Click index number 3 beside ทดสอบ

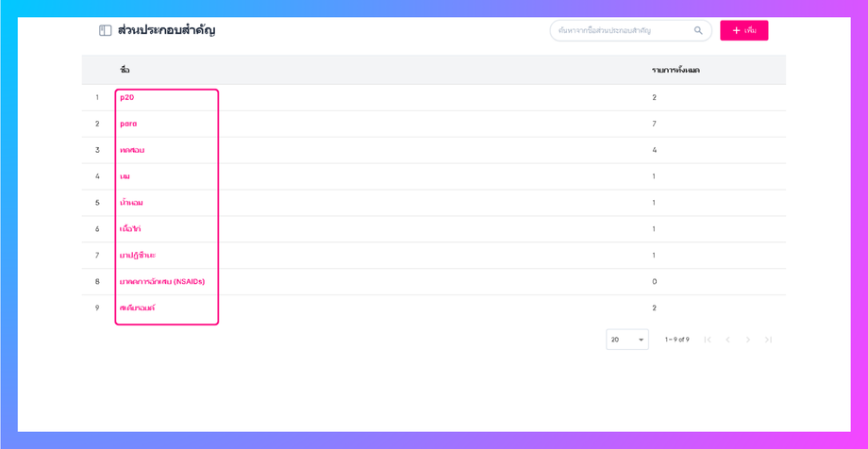point(97,150)
